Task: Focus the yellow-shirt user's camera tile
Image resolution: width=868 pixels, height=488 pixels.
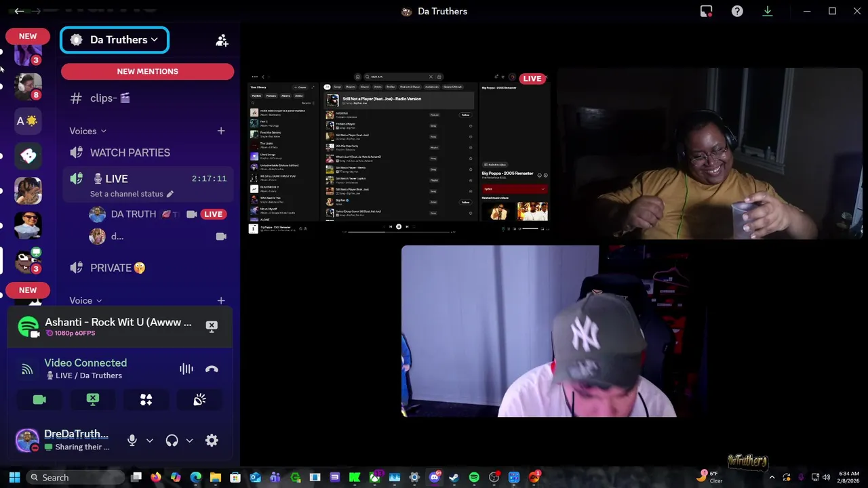Action: (709, 153)
